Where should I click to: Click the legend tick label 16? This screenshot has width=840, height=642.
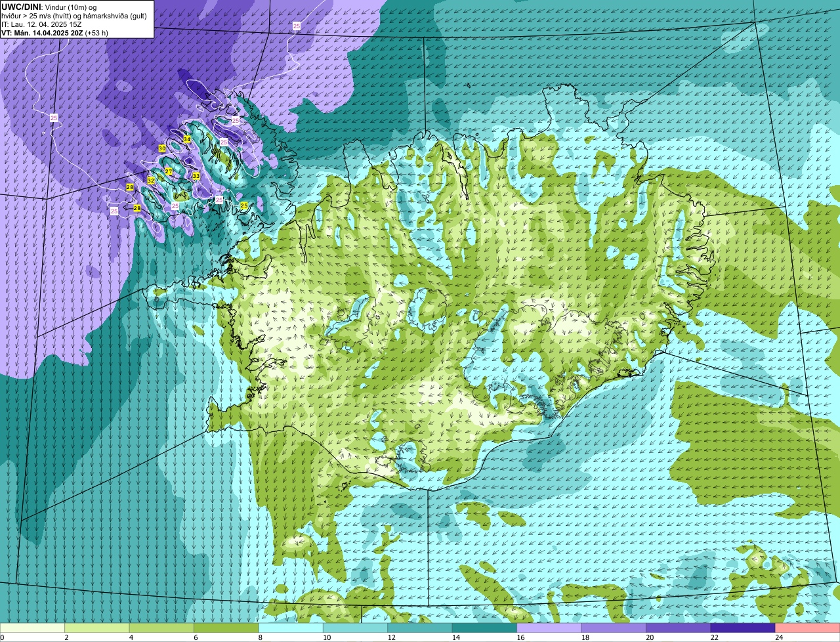pyautogui.click(x=520, y=637)
